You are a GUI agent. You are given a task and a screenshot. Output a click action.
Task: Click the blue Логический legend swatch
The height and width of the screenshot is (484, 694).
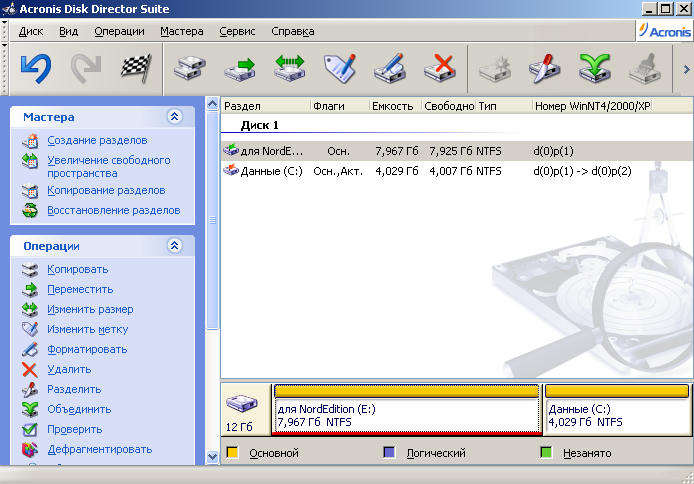[x=389, y=453]
